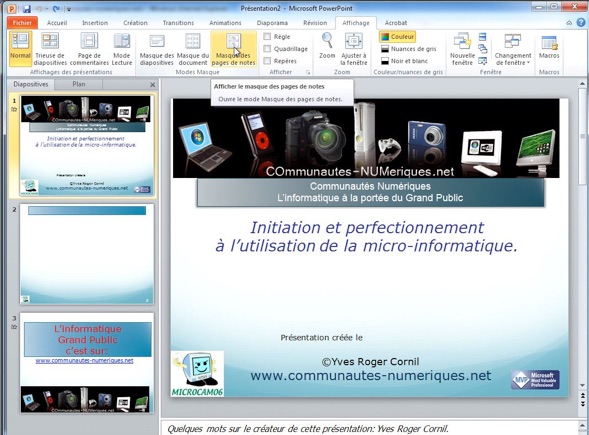Image resolution: width=589 pixels, height=435 pixels.
Task: Open the Transitions tab
Action: pyautogui.click(x=178, y=23)
